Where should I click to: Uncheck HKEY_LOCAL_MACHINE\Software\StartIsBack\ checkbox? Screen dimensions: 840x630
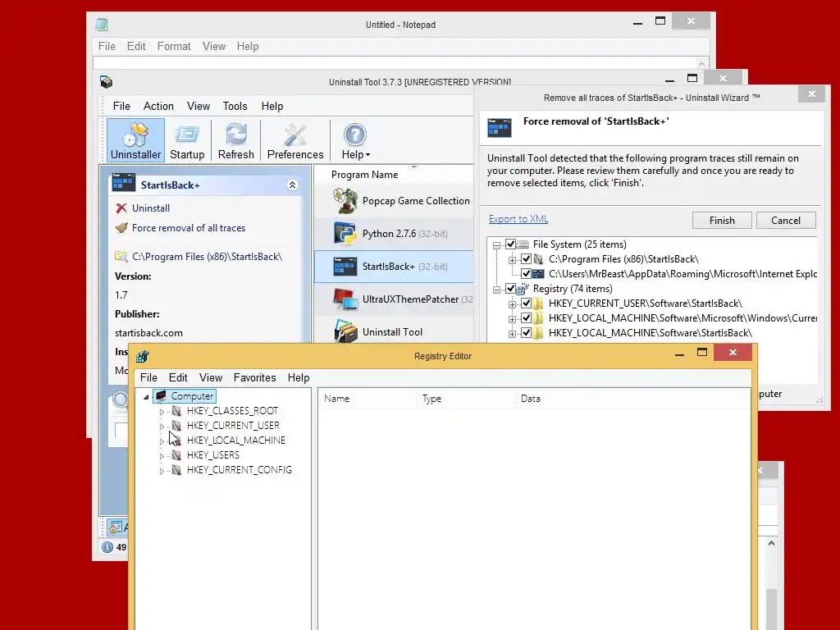click(526, 333)
